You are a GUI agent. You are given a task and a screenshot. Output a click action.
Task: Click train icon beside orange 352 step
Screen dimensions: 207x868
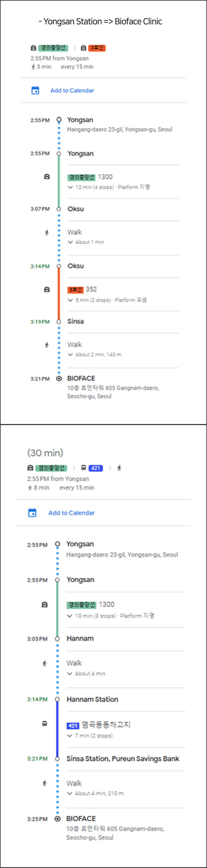[x=47, y=290]
